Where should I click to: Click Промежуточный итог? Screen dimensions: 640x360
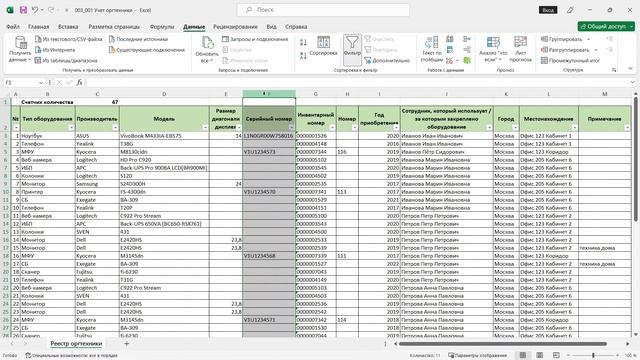[x=570, y=60]
